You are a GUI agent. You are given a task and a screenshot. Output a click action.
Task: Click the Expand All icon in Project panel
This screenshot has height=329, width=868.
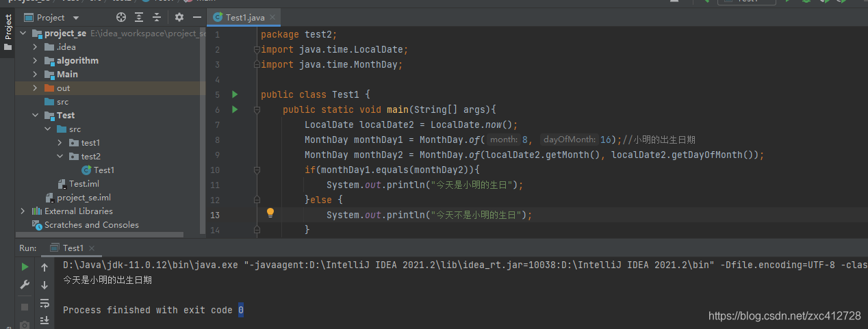click(139, 17)
